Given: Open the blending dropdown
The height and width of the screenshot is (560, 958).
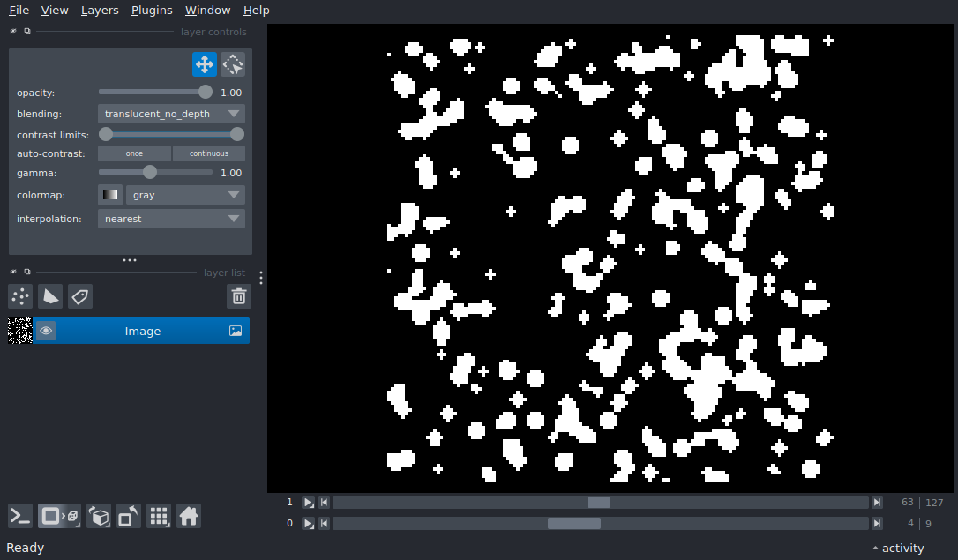Looking at the screenshot, I should coord(171,114).
